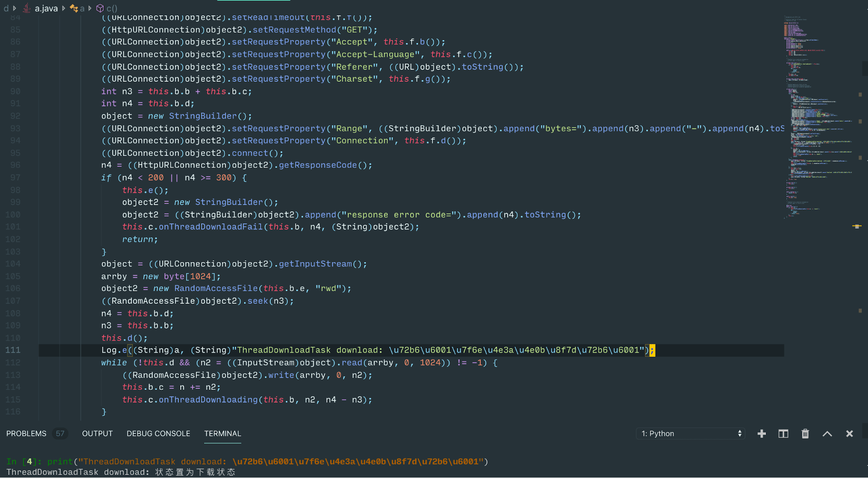Maximize panel with upward chevron
This screenshot has width=868, height=478.
(827, 434)
